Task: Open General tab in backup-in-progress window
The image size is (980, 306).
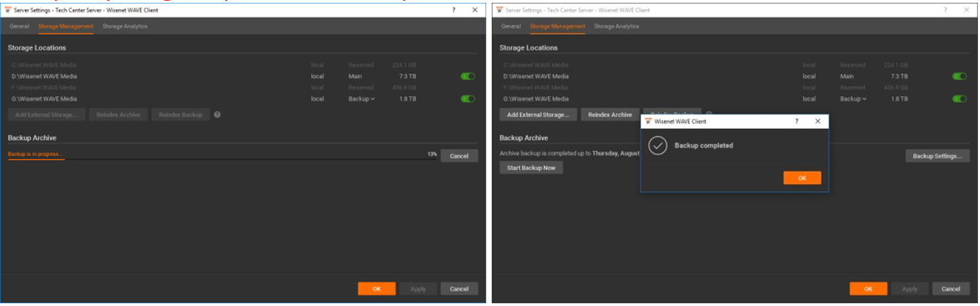Action: click(19, 26)
